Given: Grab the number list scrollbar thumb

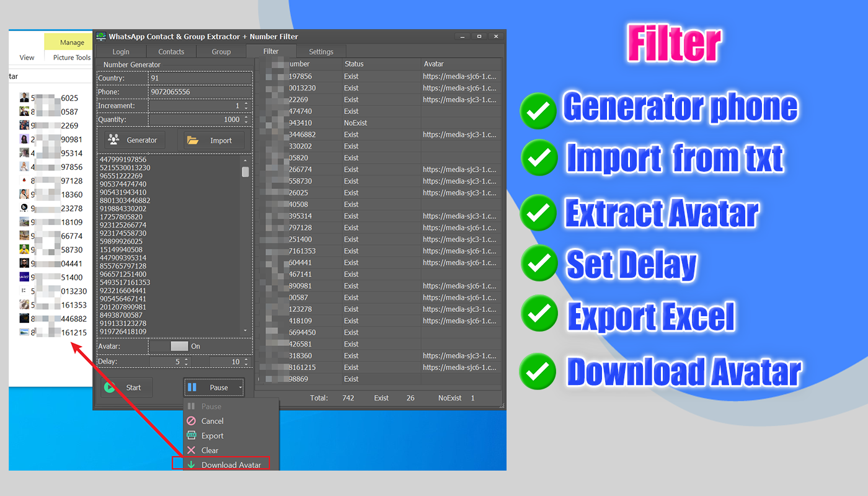Looking at the screenshot, I should (x=246, y=172).
